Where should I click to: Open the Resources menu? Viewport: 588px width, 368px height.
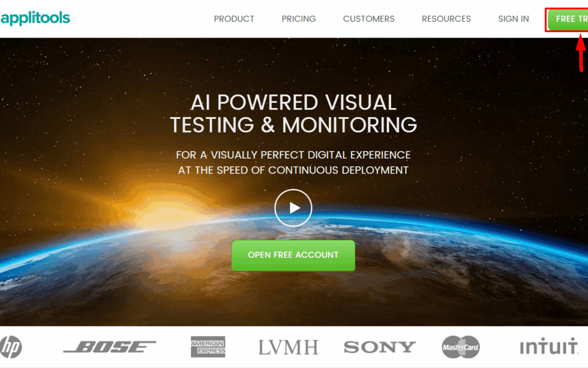446,19
